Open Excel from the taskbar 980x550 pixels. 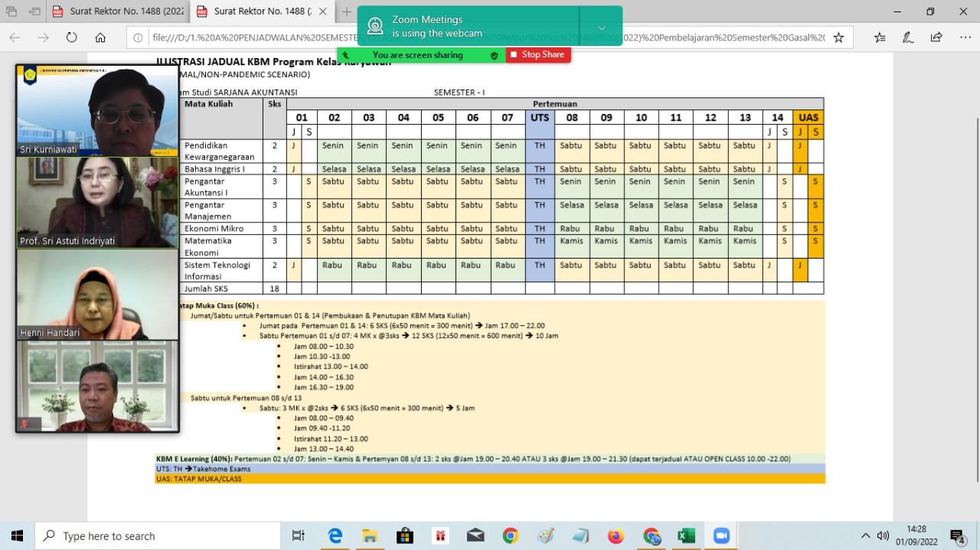click(687, 535)
